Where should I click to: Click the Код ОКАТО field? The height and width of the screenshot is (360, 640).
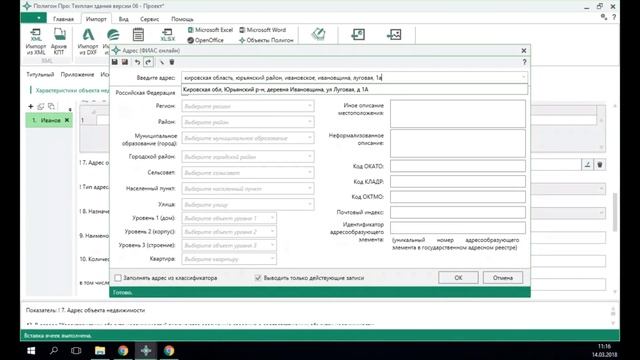tap(458, 166)
